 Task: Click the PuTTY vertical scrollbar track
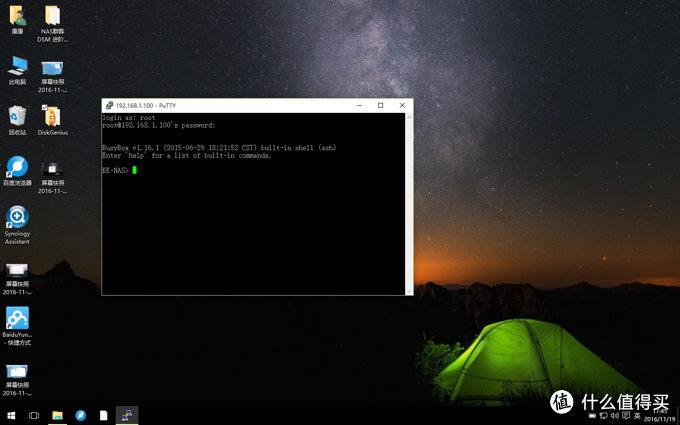point(409,204)
